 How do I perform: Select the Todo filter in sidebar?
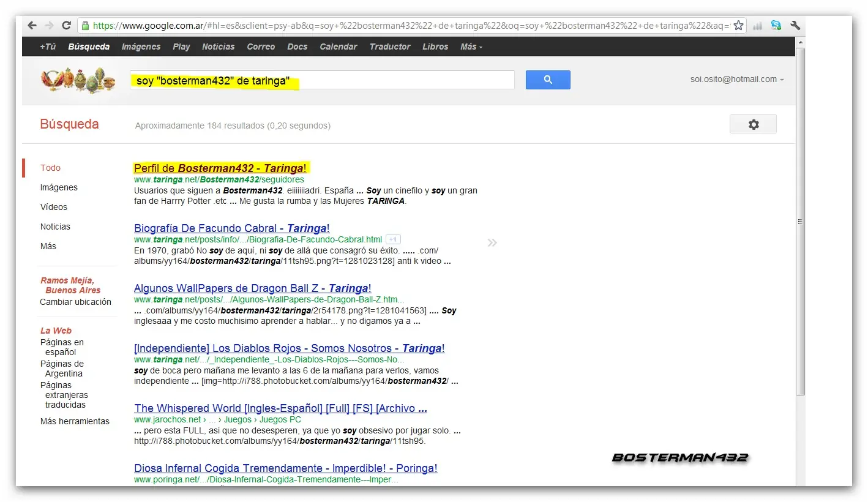50,168
